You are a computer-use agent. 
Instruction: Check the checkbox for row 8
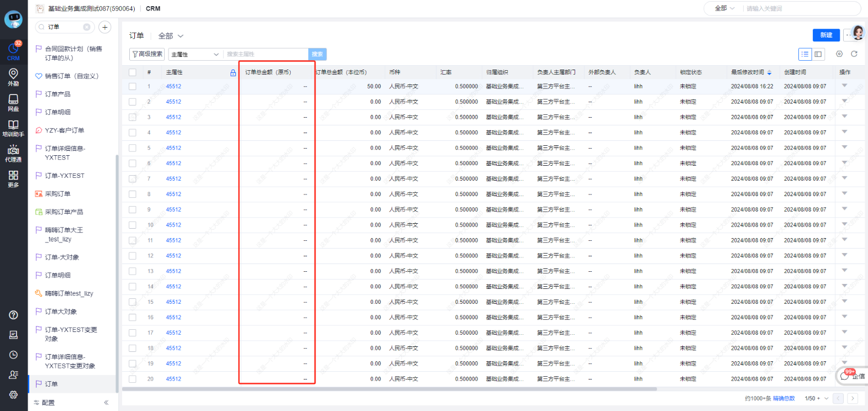pyautogui.click(x=133, y=194)
